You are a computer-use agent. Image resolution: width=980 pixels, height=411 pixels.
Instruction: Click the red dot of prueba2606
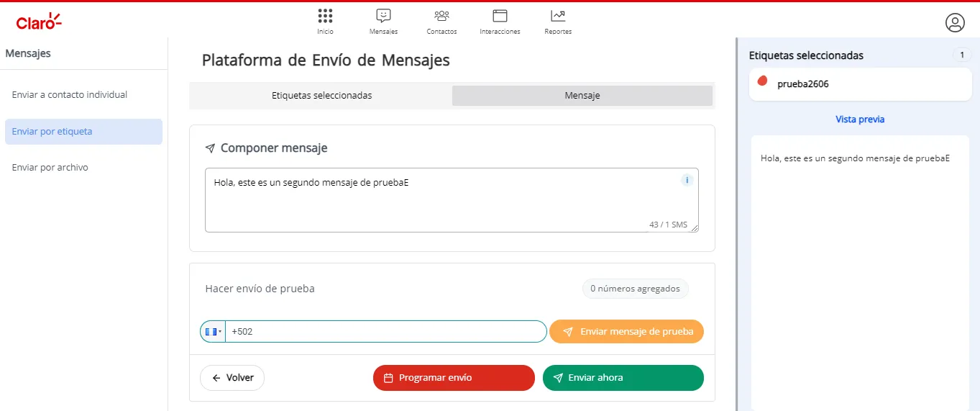click(x=763, y=81)
